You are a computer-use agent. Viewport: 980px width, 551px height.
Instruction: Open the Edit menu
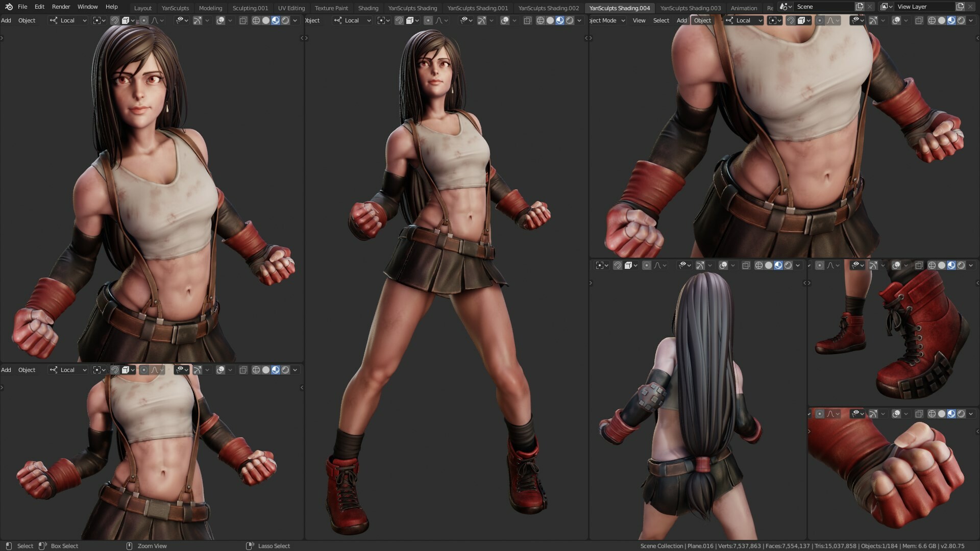coord(39,7)
